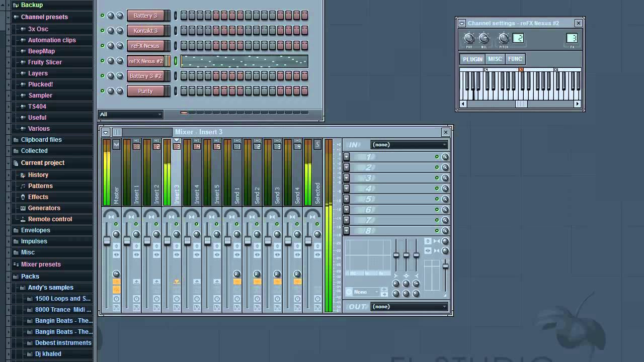Click the Send 1 volume fader

click(227, 242)
